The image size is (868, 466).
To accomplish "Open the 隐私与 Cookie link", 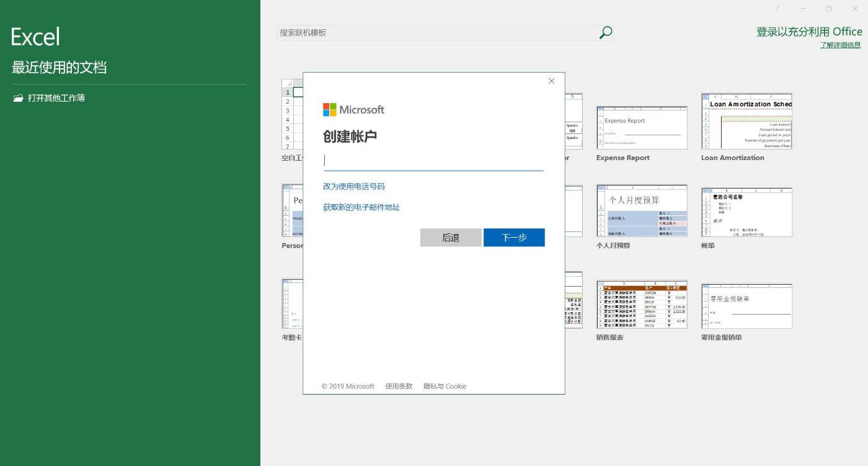I will pos(445,386).
